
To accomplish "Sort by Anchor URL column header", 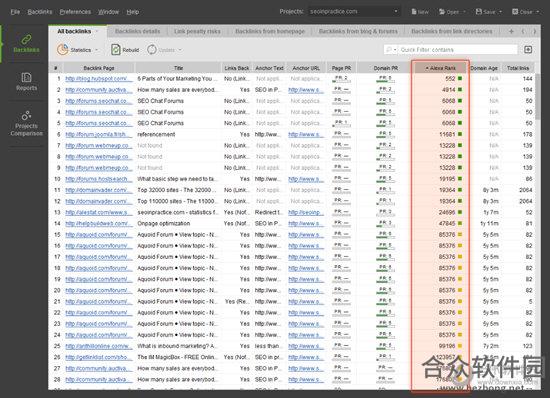I will pos(306,68).
